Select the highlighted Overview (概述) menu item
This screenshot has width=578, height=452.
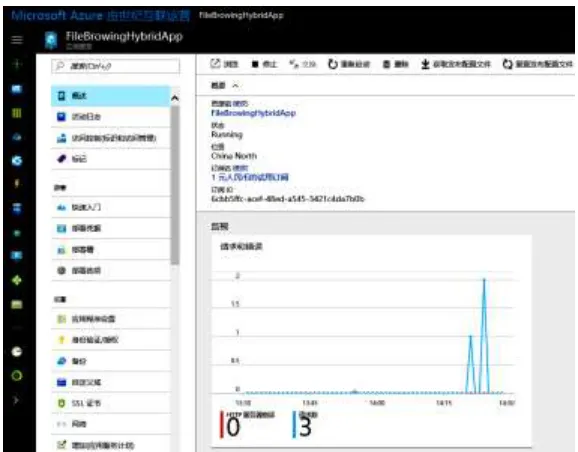click(x=111, y=96)
